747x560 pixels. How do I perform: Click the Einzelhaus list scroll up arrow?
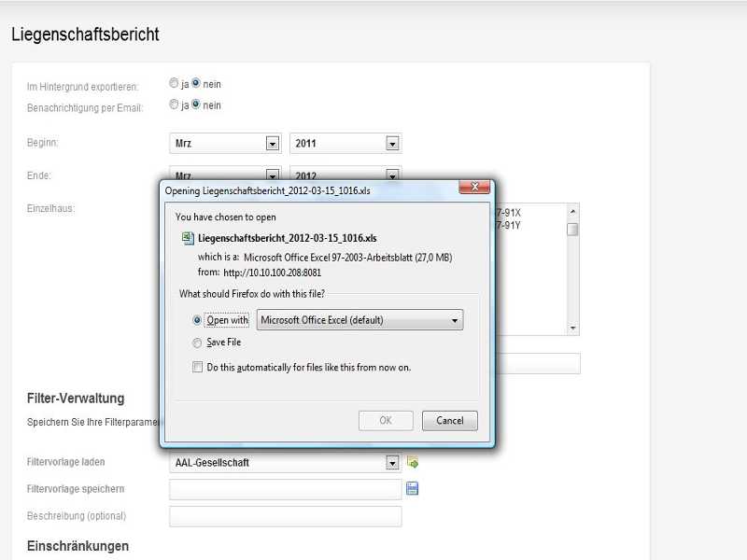click(572, 211)
